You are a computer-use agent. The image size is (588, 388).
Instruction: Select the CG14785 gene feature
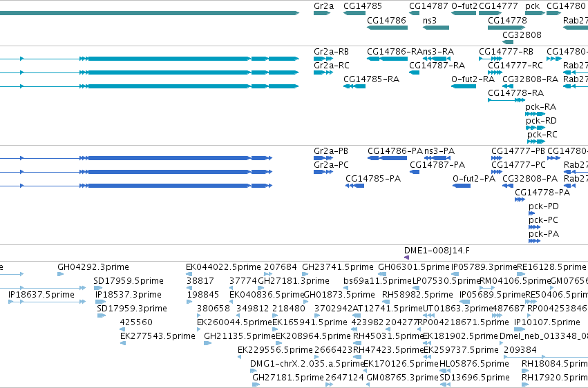coord(354,13)
